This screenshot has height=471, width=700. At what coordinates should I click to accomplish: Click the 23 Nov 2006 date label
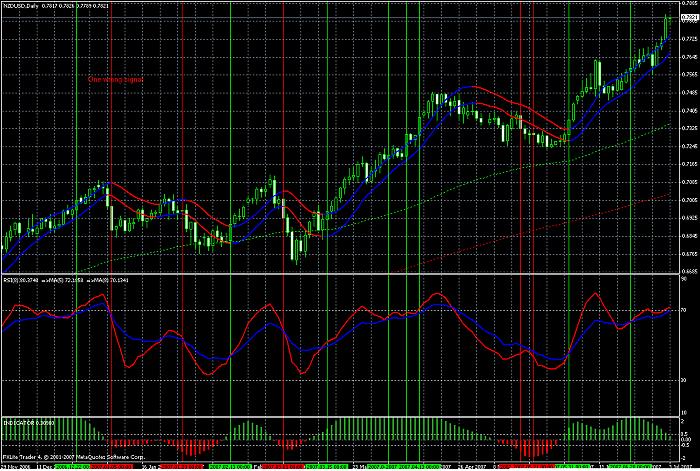[16, 467]
